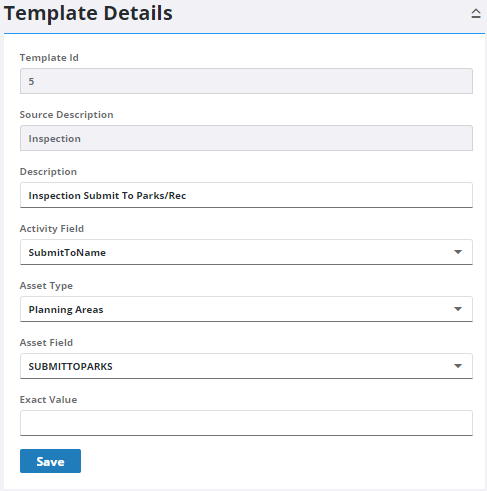Screen dimensions: 487x491
Task: Click the Description label text
Action: (x=48, y=172)
